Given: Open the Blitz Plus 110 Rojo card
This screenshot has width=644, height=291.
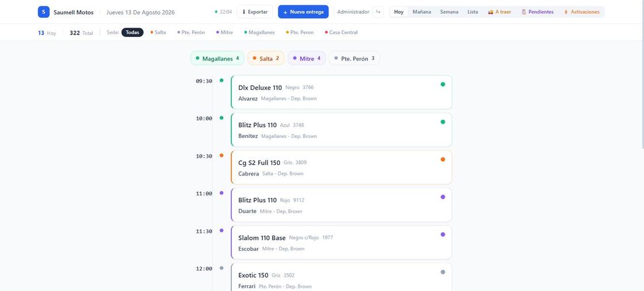Looking at the screenshot, I should pyautogui.click(x=342, y=205).
